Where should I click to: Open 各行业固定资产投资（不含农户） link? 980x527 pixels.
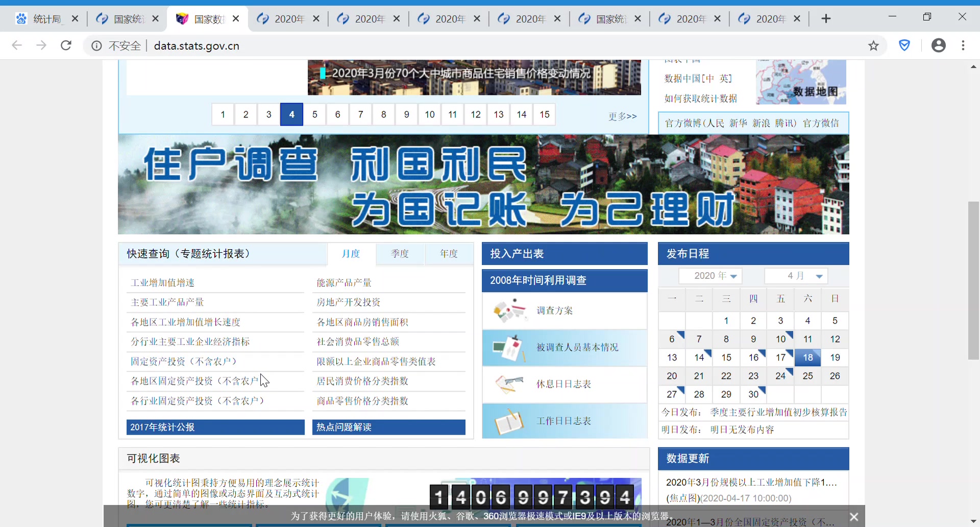(198, 401)
